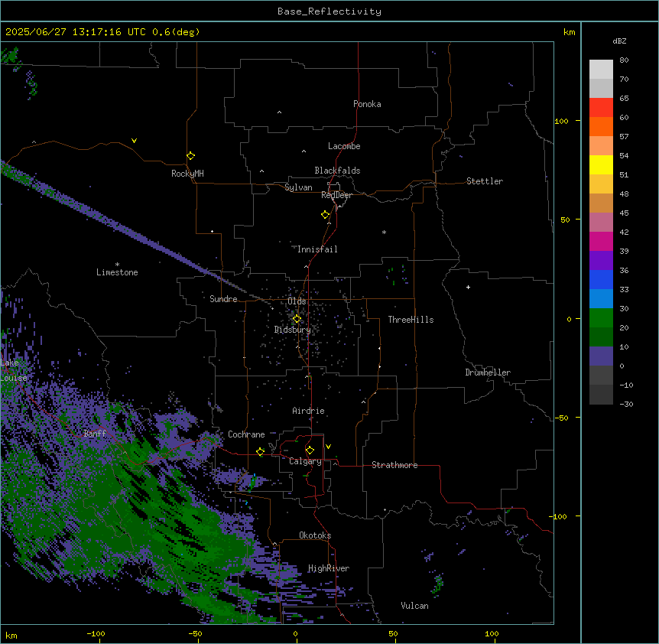This screenshot has height=644, width=659.
Task: Click the Strathmore label
Action: (394, 465)
